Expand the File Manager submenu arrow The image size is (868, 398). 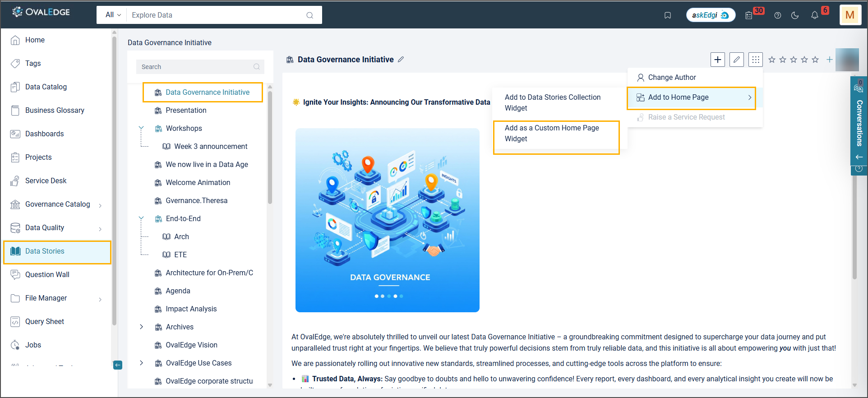pos(100,299)
